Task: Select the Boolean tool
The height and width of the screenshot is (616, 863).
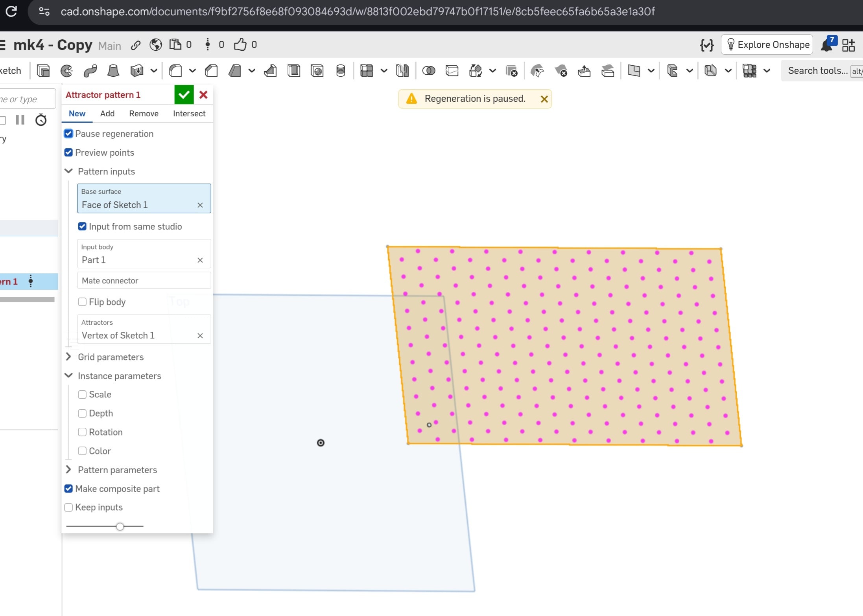Action: [x=428, y=71]
